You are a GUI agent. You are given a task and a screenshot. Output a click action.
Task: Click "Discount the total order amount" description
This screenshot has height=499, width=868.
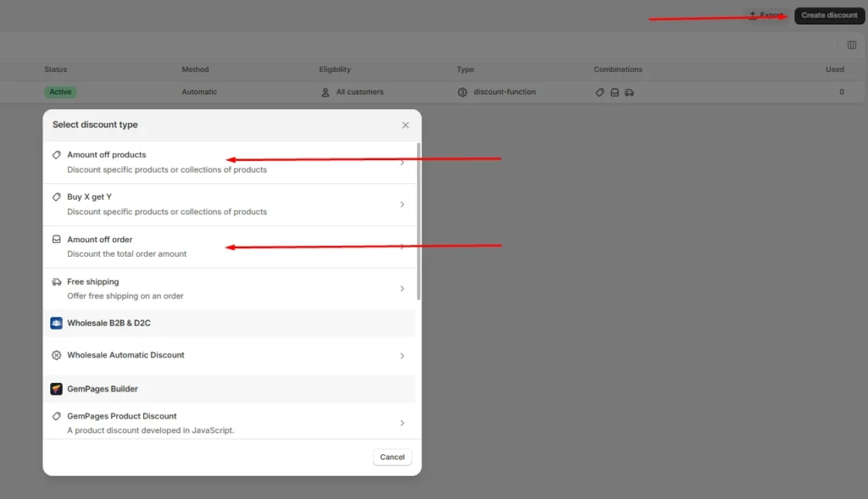point(127,254)
